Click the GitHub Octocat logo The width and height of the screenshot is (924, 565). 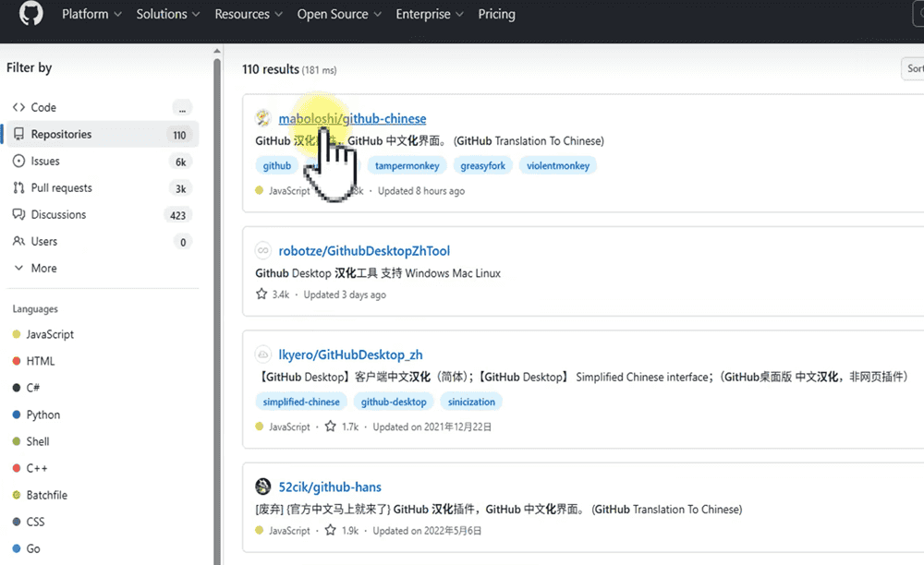(x=30, y=15)
